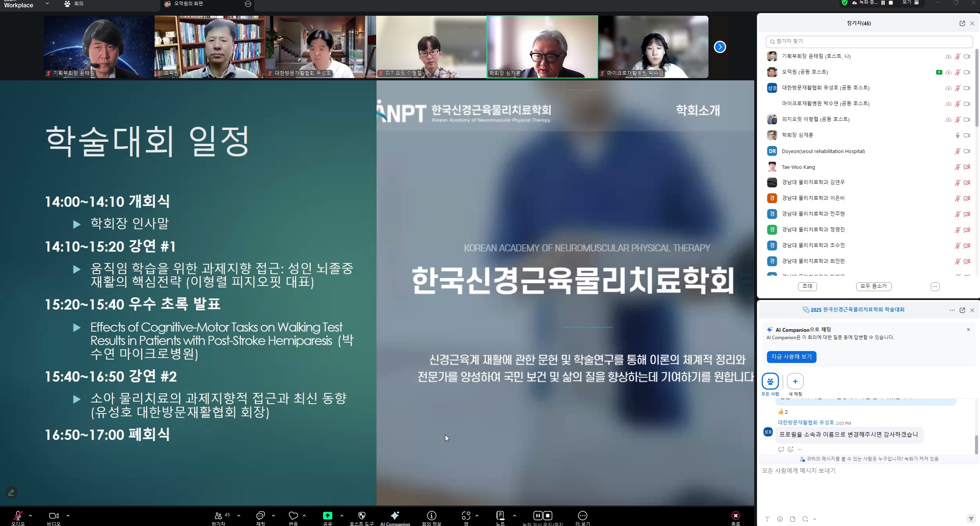
Task: Click the annotation pencil icon on the slide
Action: (11, 493)
